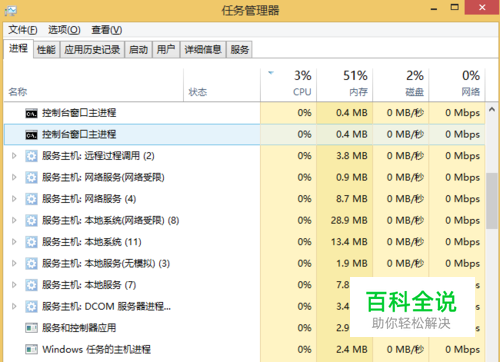Click the Task Manager title bar icon
500x362 pixels.
pos(10,11)
